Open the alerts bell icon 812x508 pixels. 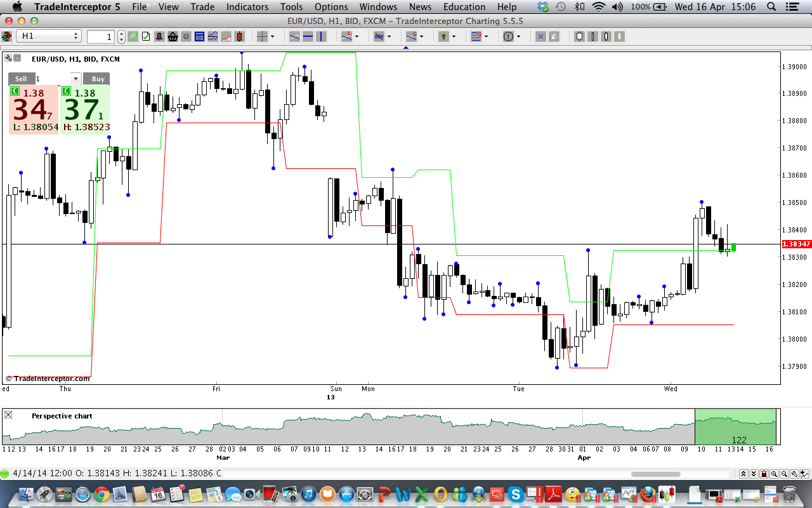click(159, 36)
